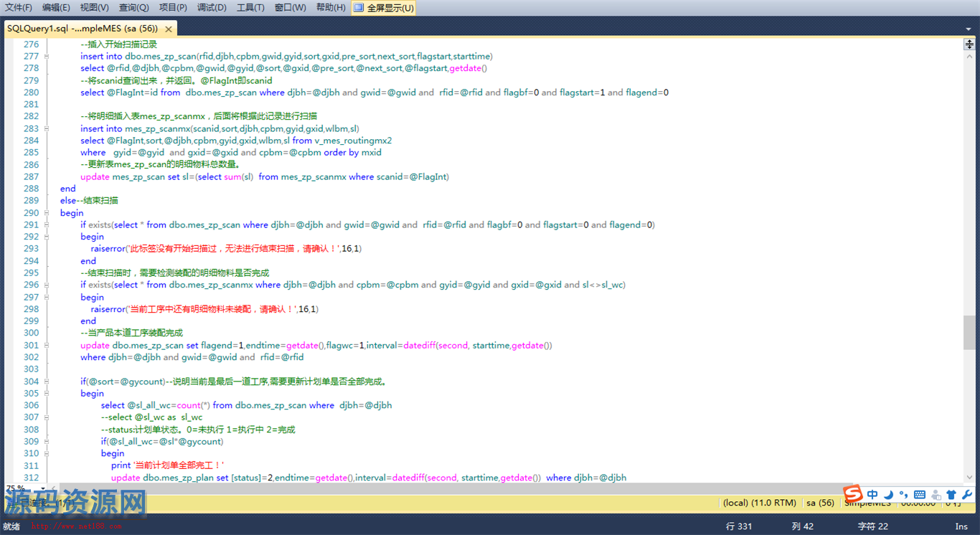The height and width of the screenshot is (535, 980).
Task: Click '--select @sl_wc as sl_wc' on line 307
Action: click(151, 417)
